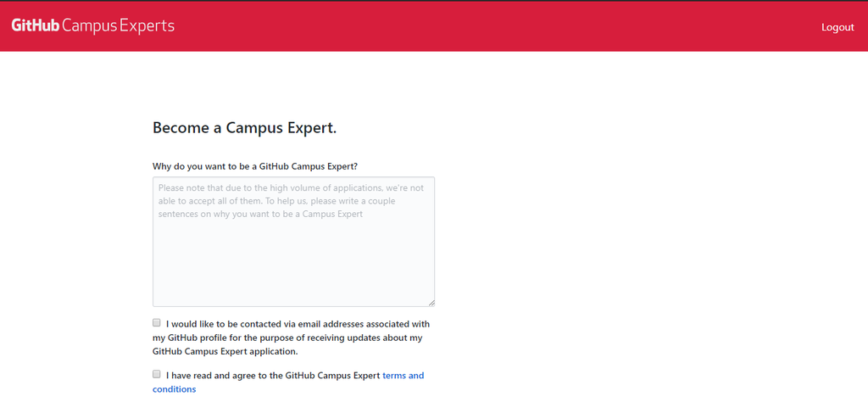This screenshot has width=868, height=402.
Task: Click the placeholder text in the textarea
Action: 288,201
